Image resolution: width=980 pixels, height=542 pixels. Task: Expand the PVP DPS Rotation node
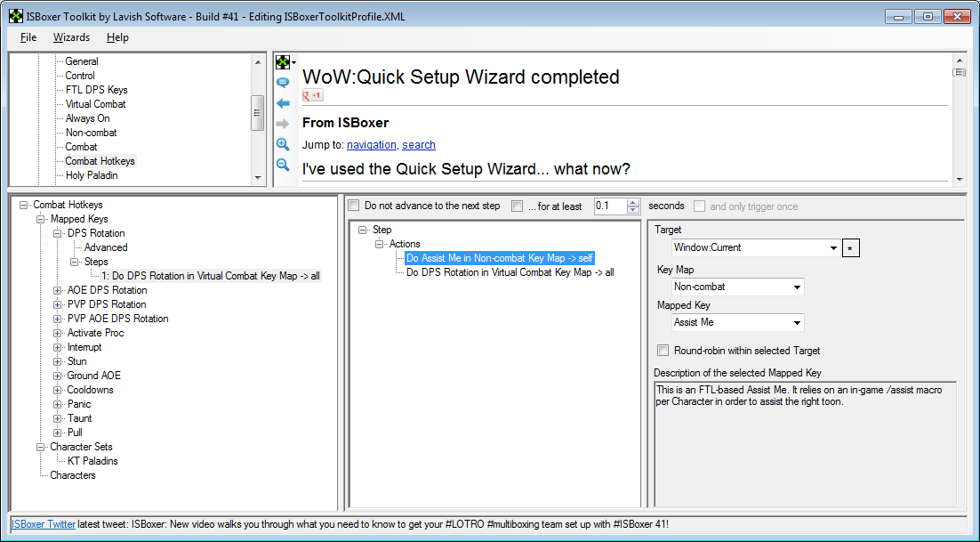(x=58, y=304)
